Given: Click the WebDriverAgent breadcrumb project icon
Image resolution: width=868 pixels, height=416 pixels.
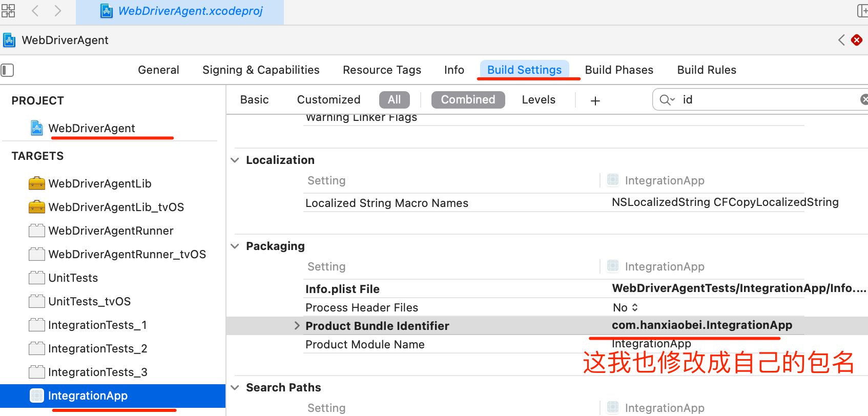Looking at the screenshot, I should (x=9, y=40).
